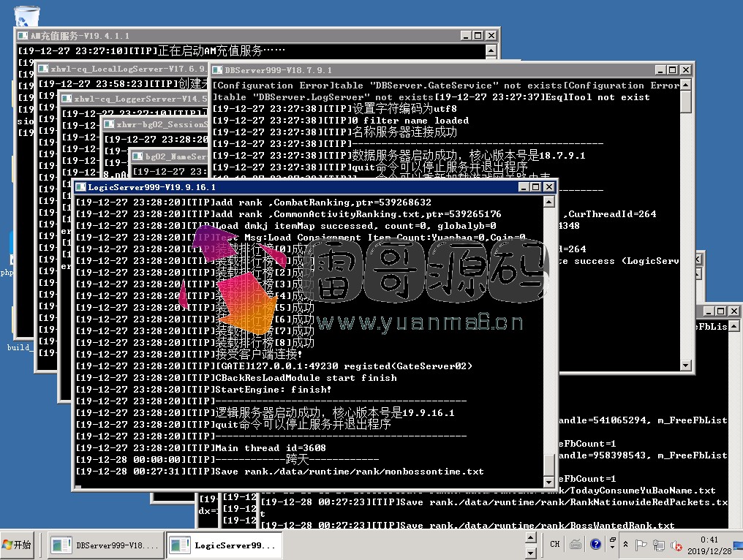The width and height of the screenshot is (743, 560).
Task: Click xhwr-bg02_Session window title icon
Action: coord(109,124)
